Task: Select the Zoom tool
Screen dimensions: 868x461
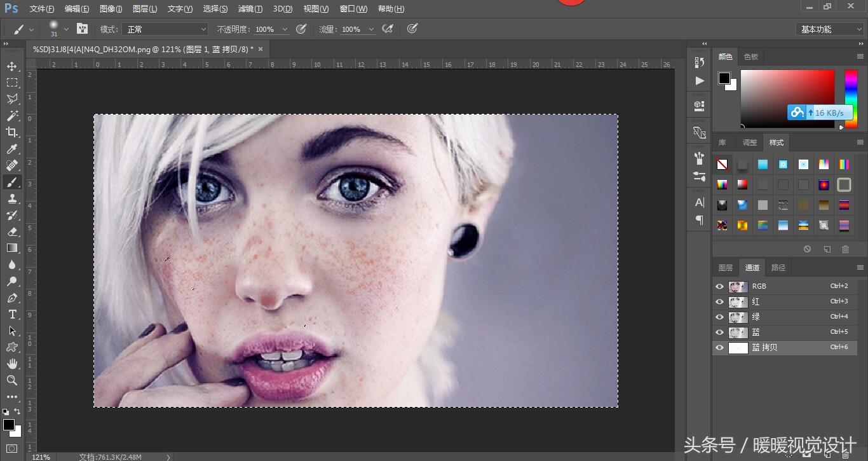Action: point(12,380)
